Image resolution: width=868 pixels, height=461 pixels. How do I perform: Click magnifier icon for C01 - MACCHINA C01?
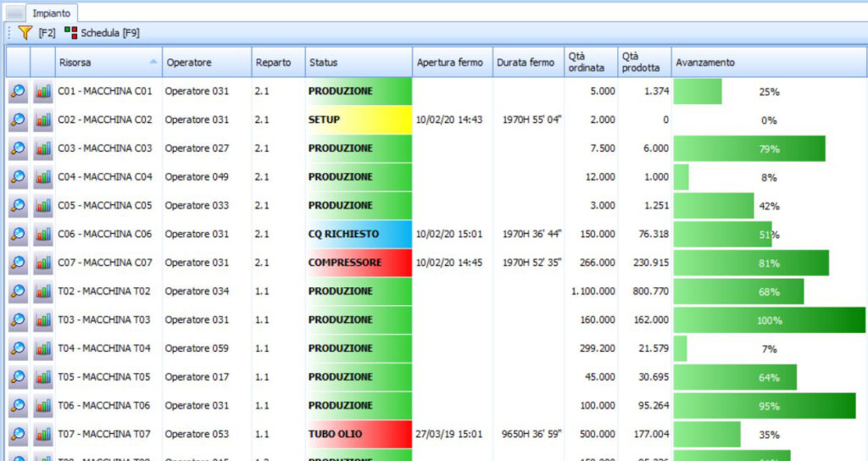[18, 92]
